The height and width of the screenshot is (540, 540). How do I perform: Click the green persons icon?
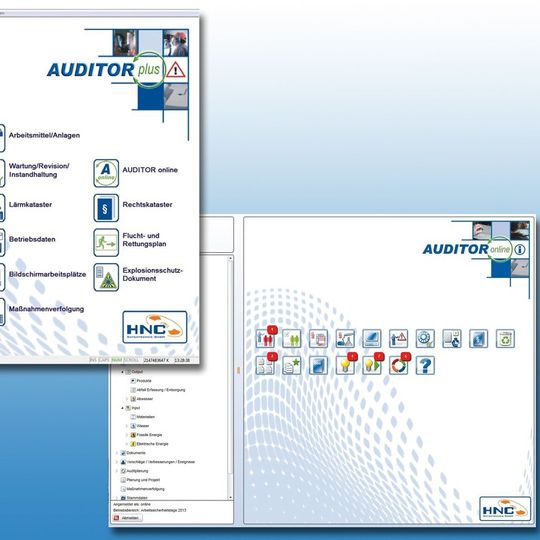(291, 339)
